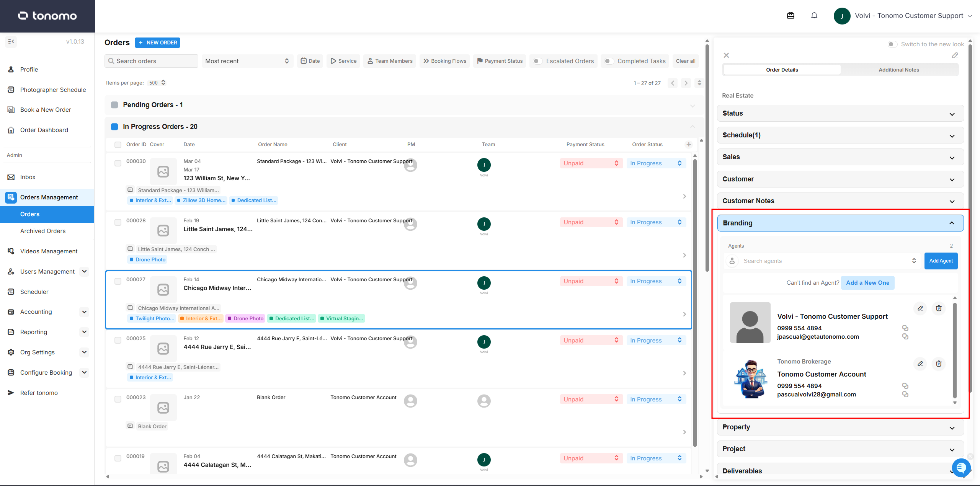This screenshot has height=486, width=980.
Task: Change payment status of order 000030
Action: pyautogui.click(x=591, y=163)
